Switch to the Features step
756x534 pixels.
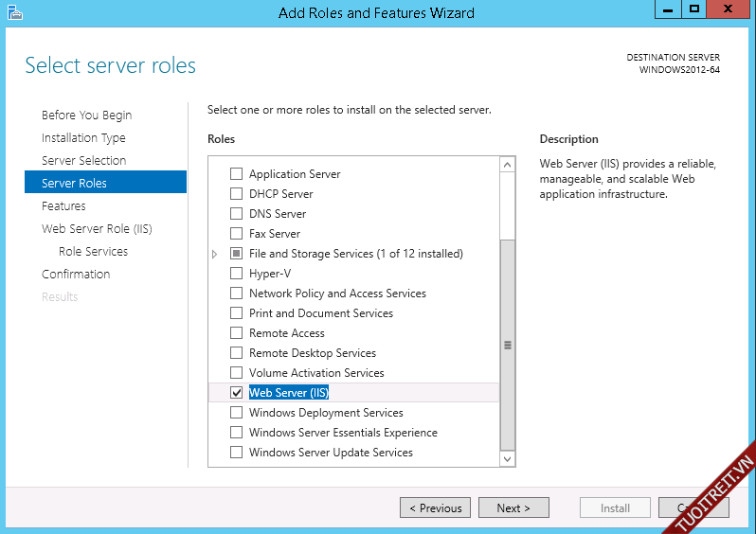click(63, 206)
